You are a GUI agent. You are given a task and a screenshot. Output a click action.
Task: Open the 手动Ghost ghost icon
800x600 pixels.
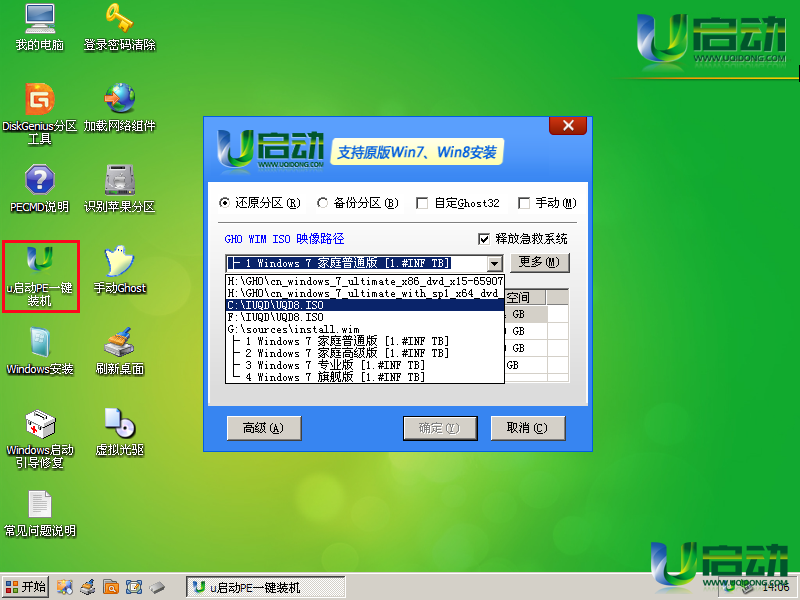pos(119,270)
